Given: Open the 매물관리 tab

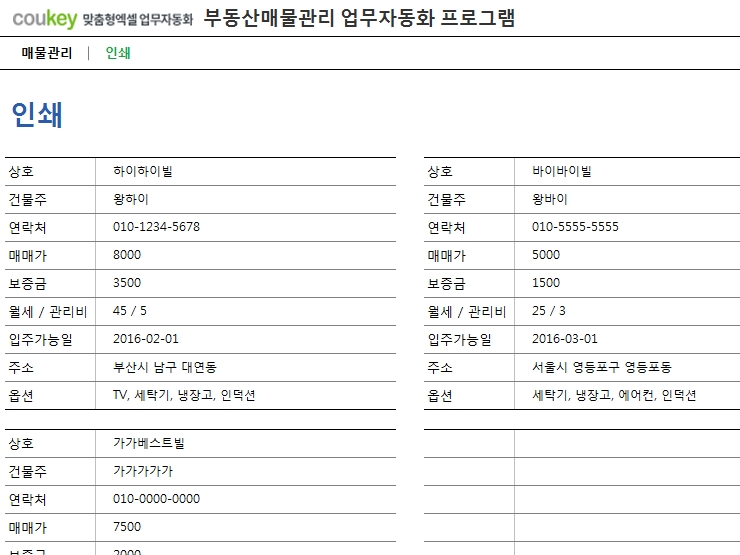Looking at the screenshot, I should point(47,53).
